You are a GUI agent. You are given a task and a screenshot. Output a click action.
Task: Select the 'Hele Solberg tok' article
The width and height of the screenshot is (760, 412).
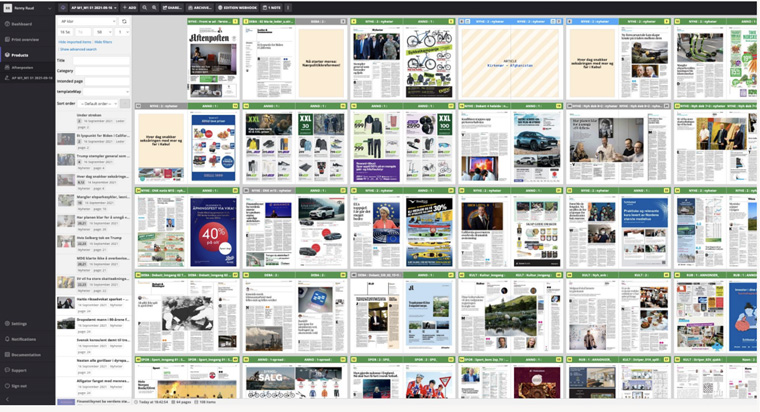pyautogui.click(x=94, y=243)
